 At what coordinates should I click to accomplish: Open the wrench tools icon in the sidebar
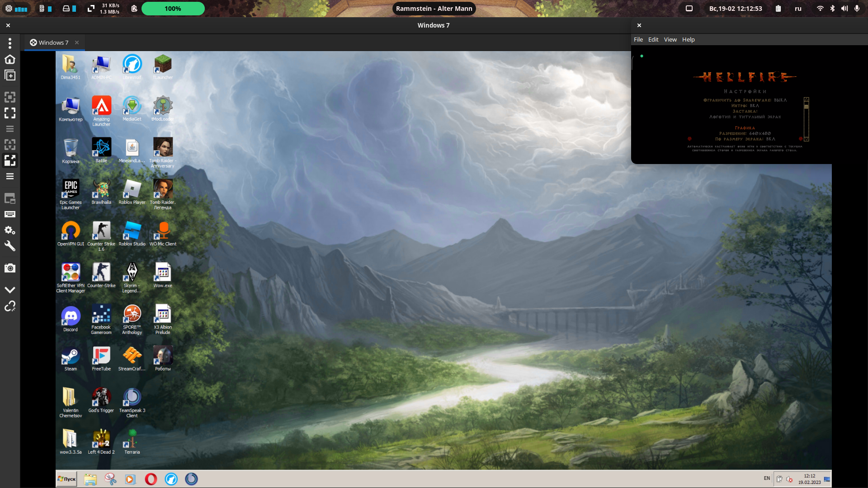click(x=10, y=246)
